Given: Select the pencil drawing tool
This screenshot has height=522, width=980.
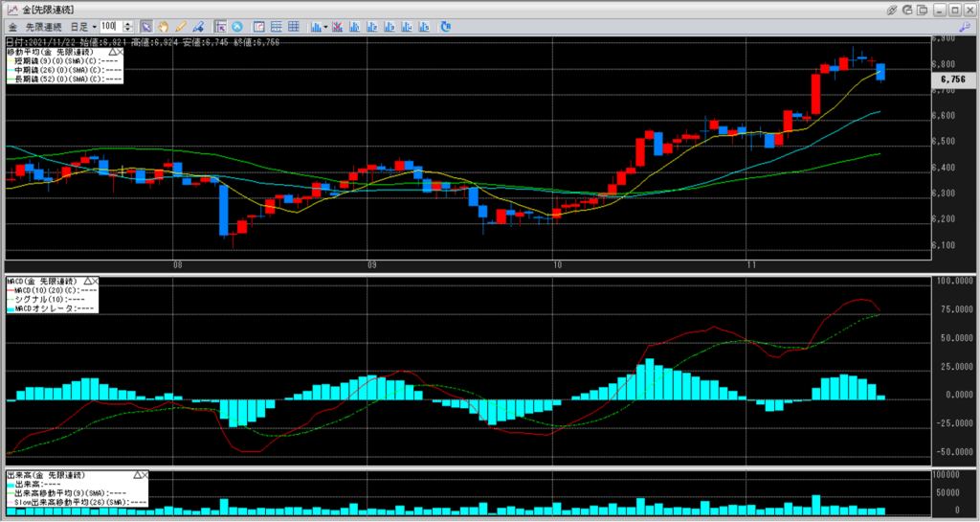Looking at the screenshot, I should [180, 26].
